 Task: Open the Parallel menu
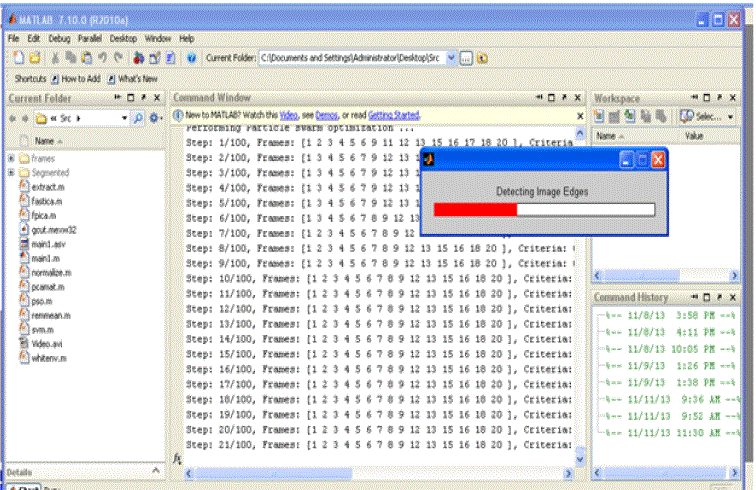(x=91, y=38)
